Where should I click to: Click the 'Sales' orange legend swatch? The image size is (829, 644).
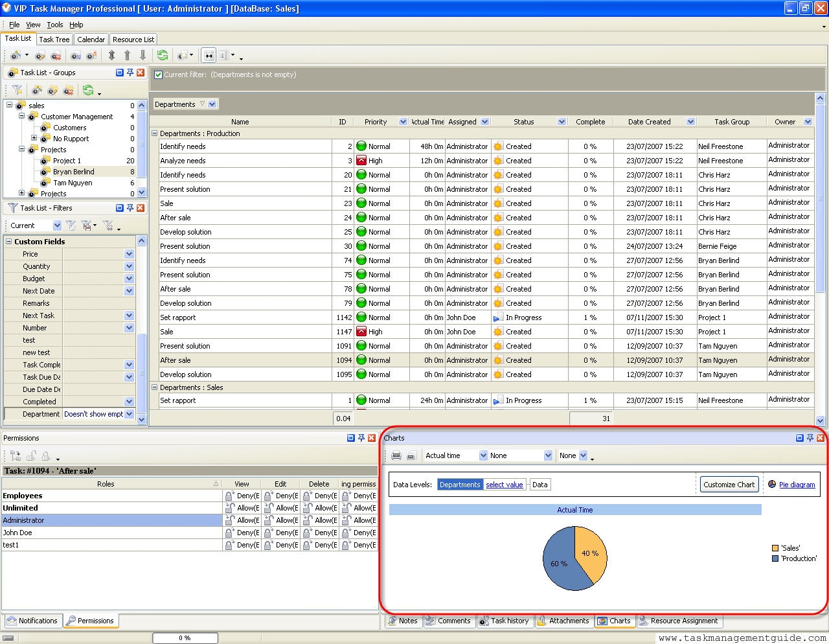tap(775, 548)
